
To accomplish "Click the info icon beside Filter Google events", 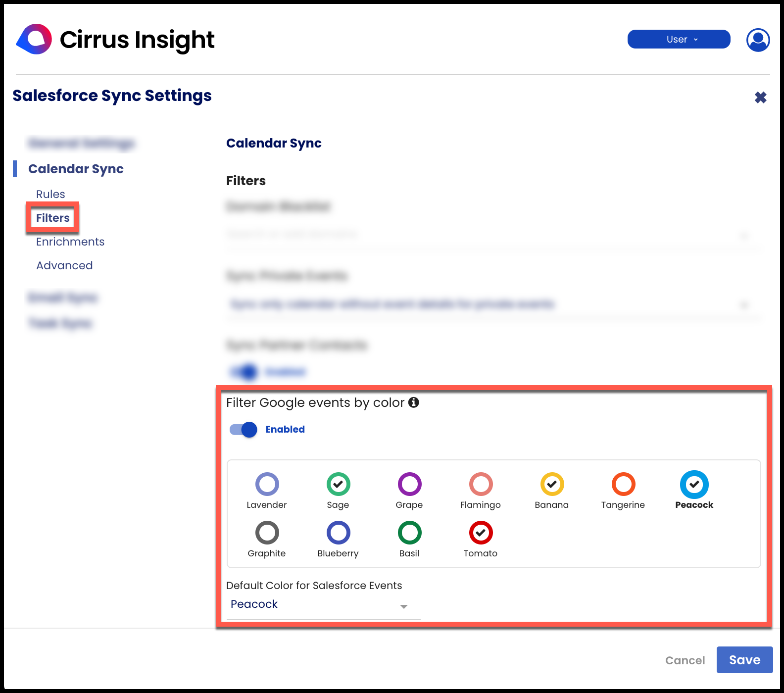I will (414, 402).
